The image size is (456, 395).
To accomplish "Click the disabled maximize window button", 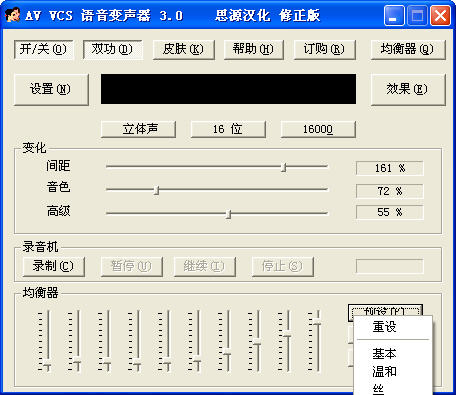I will point(417,16).
